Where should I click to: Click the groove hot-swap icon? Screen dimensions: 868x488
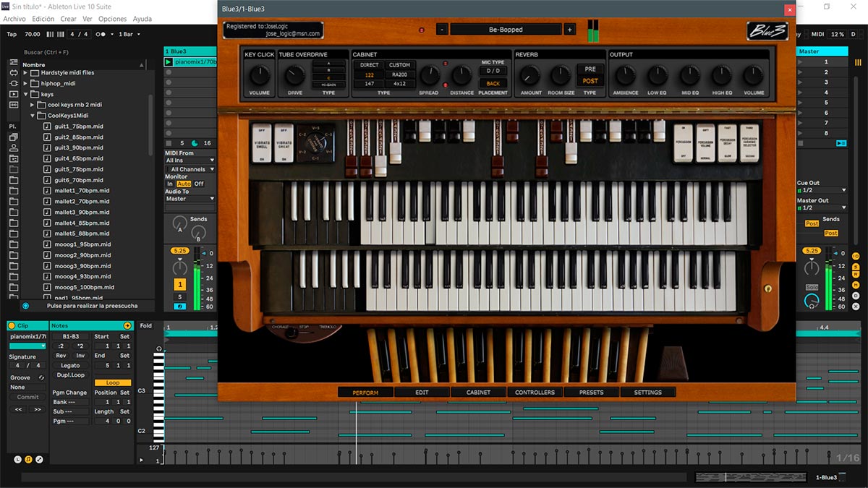41,377
